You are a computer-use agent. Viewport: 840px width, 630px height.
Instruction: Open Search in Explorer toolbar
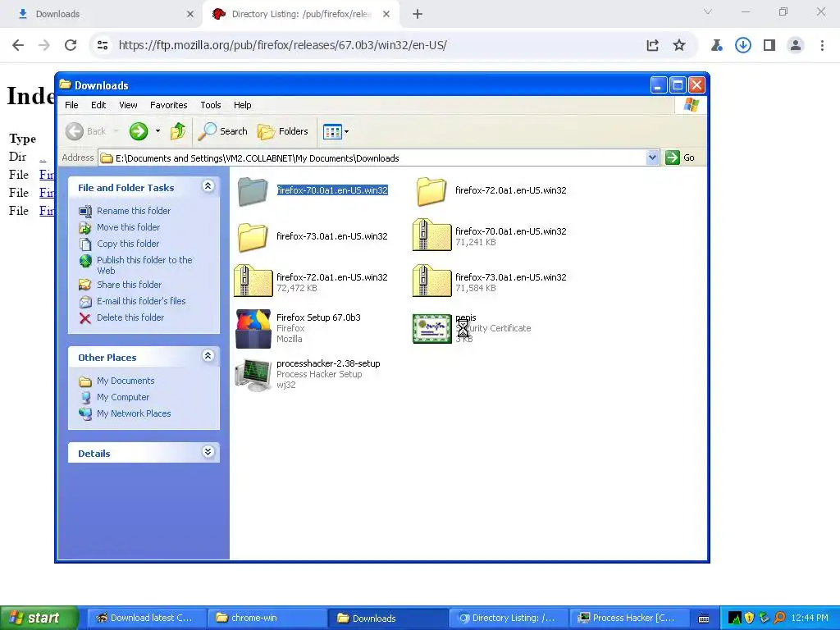(x=223, y=131)
